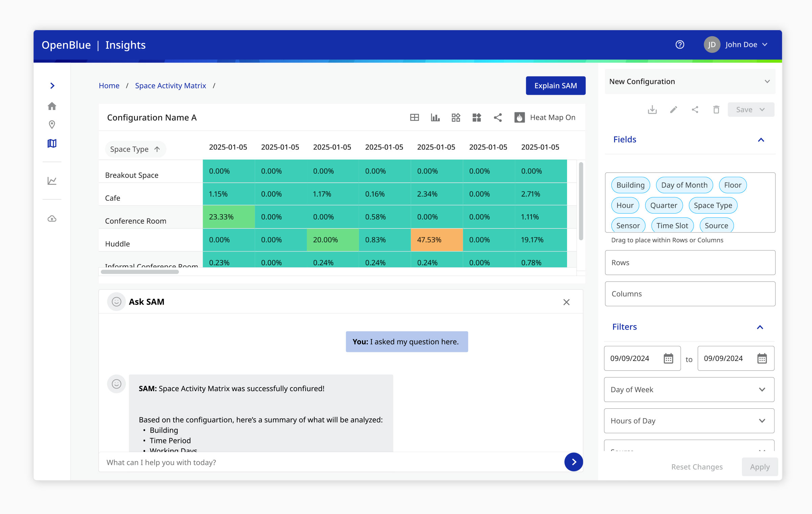Click the Apply button
The width and height of the screenshot is (812, 514).
pos(760,467)
